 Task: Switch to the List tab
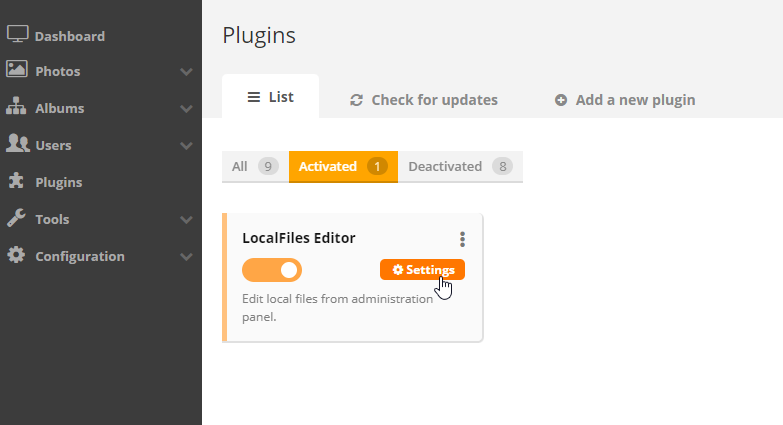coord(270,98)
